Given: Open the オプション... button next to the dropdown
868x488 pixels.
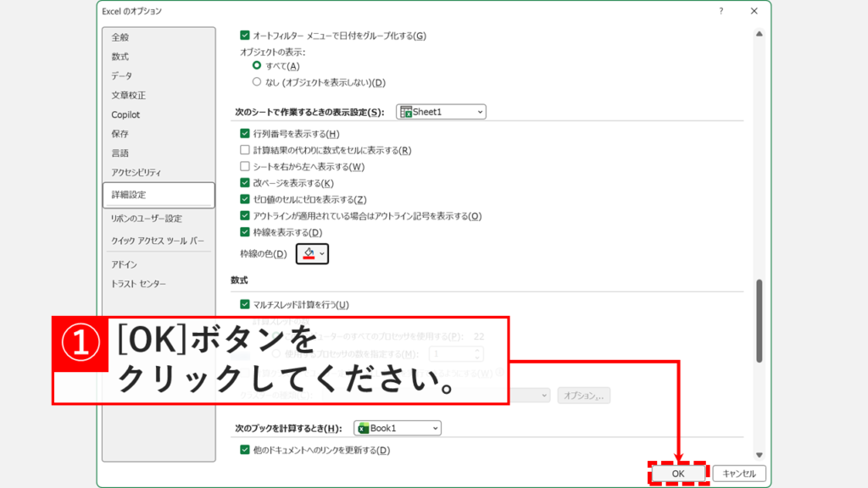Looking at the screenshot, I should click(x=586, y=395).
